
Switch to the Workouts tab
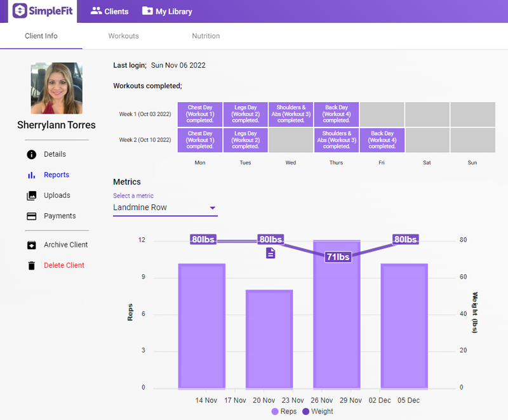point(123,36)
